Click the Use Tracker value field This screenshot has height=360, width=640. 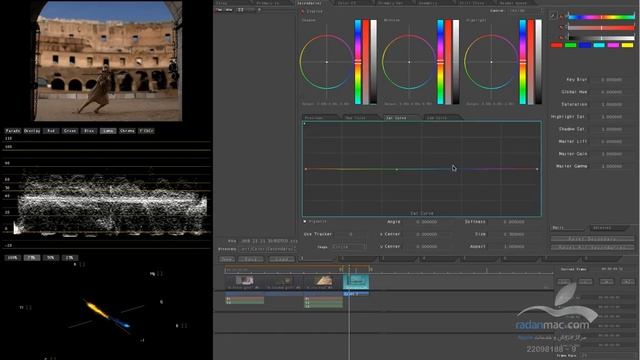click(350, 234)
